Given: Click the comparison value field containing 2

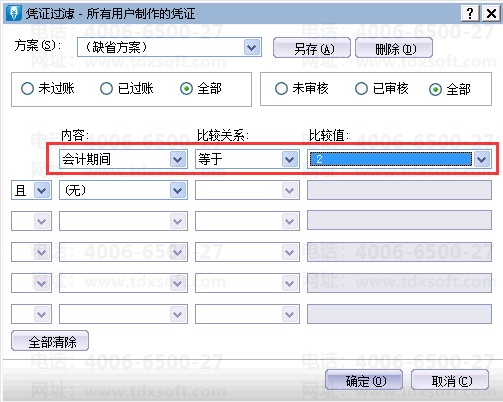Looking at the screenshot, I should [390, 159].
